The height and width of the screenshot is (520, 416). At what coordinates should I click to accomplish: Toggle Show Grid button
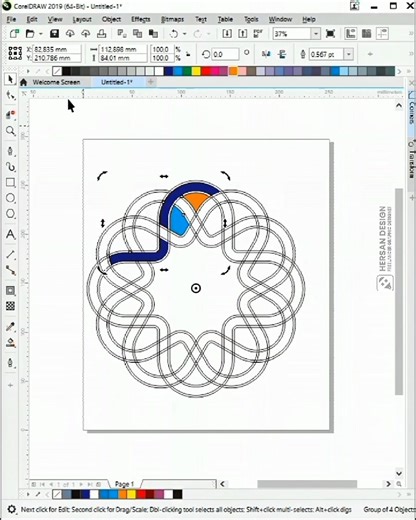point(366,34)
